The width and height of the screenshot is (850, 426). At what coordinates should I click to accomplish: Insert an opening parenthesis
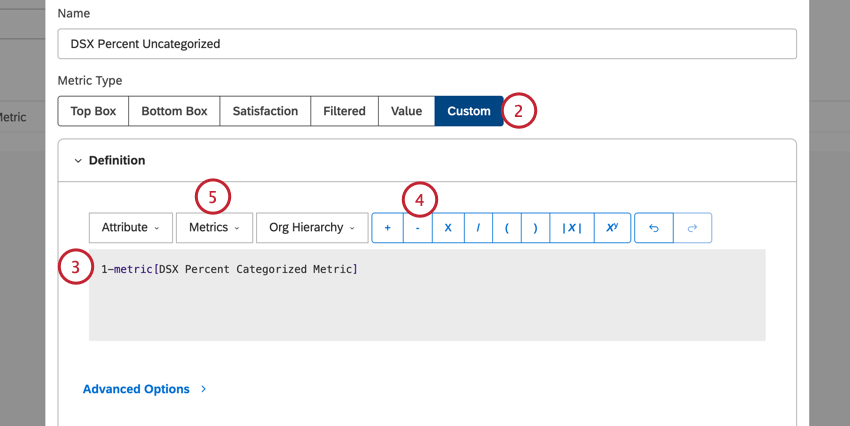(x=507, y=228)
